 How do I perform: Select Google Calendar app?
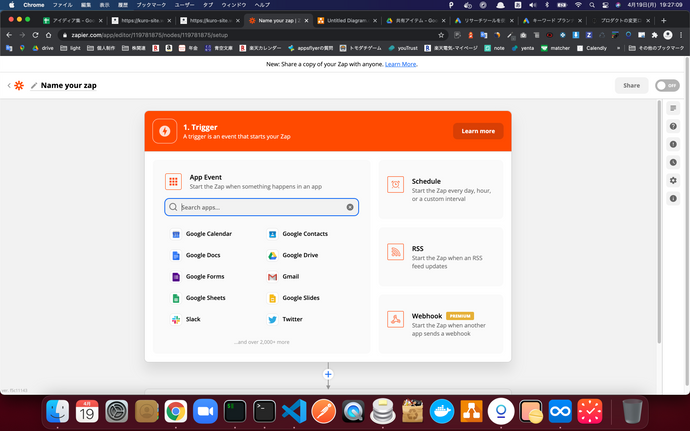(201, 234)
